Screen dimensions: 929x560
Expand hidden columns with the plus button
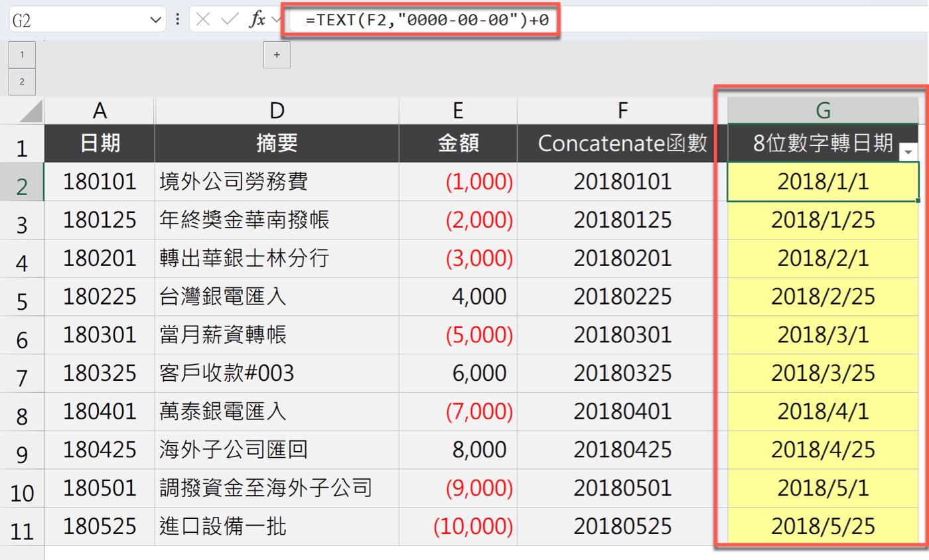(277, 54)
